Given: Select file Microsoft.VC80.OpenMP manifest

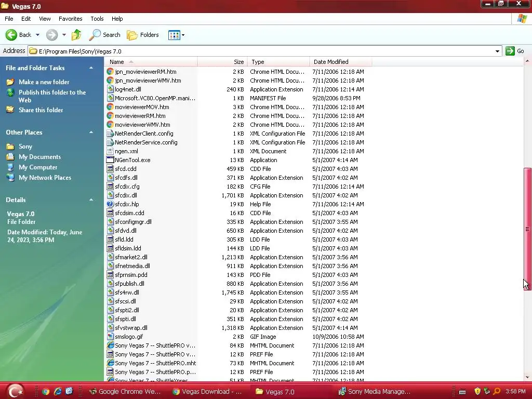Looking at the screenshot, I should point(155,98).
